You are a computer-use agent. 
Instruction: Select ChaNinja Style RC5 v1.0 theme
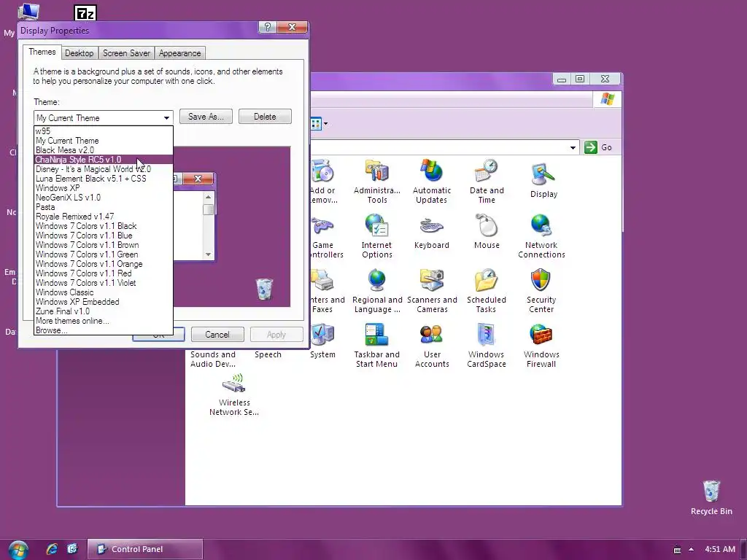coord(104,160)
